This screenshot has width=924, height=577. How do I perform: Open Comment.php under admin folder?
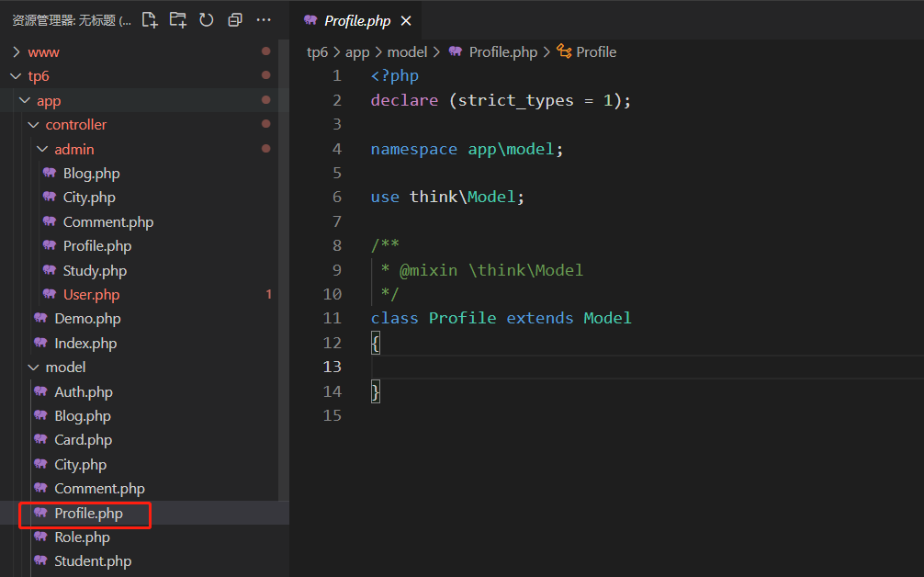107,221
